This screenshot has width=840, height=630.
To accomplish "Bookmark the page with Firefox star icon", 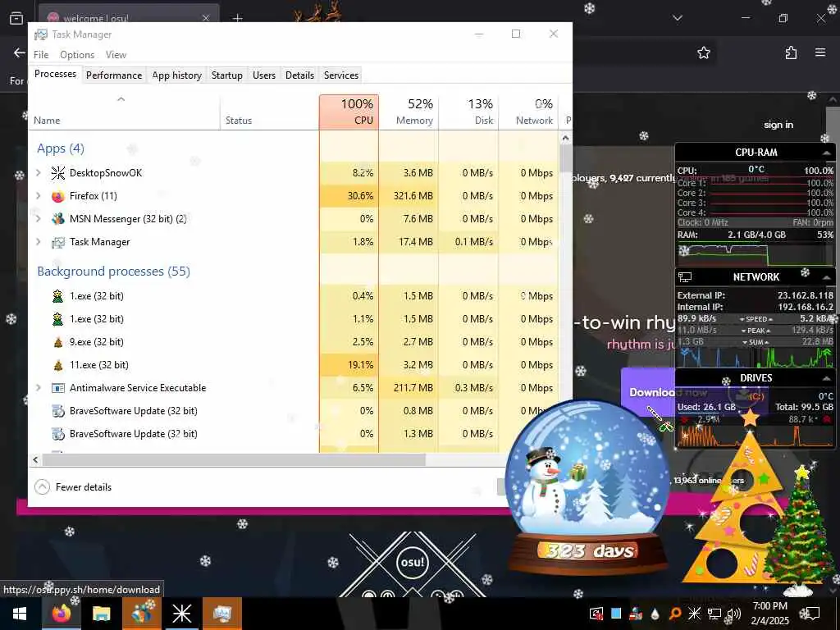I will 704,52.
